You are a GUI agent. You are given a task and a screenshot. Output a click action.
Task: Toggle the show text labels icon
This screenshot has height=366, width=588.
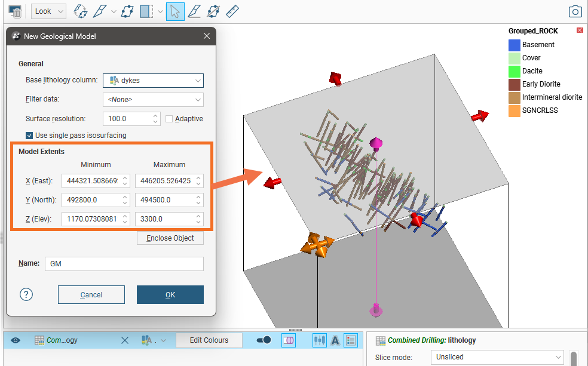[x=335, y=340]
